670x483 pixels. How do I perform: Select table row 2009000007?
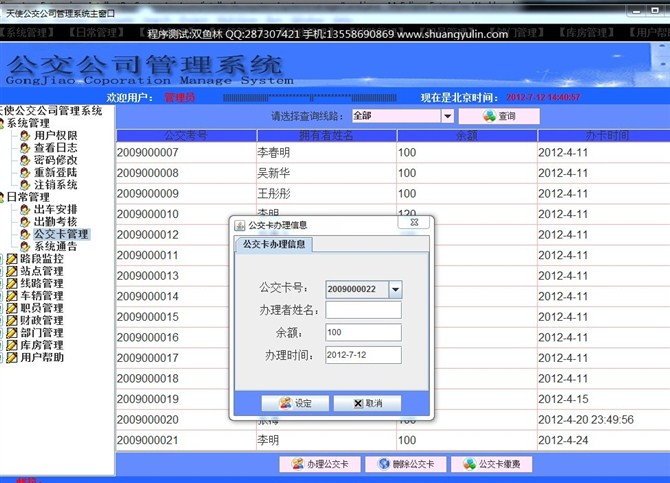pyautogui.click(x=393, y=153)
